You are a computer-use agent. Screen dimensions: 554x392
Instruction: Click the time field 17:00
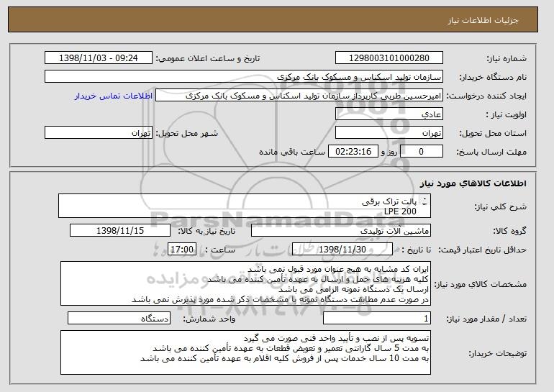(182, 250)
